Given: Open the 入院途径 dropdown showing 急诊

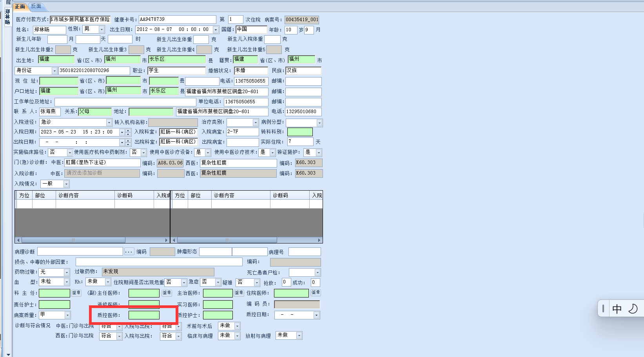Looking at the screenshot, I should coord(109,123).
